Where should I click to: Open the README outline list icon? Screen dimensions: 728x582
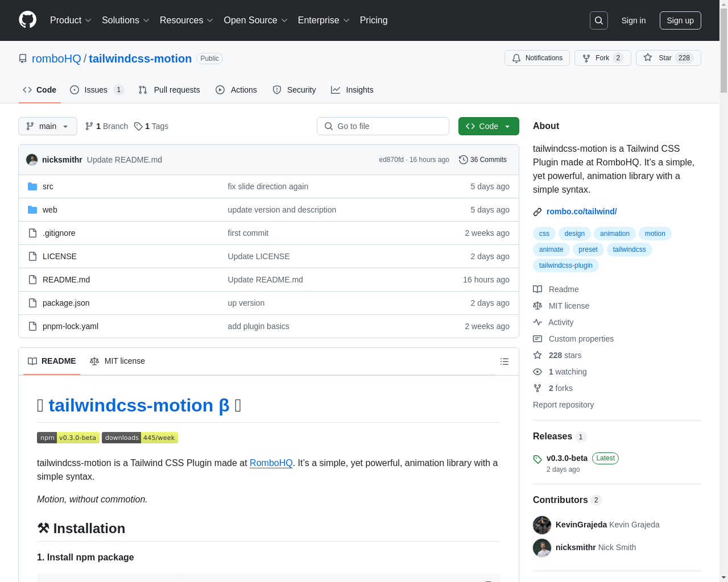click(504, 361)
